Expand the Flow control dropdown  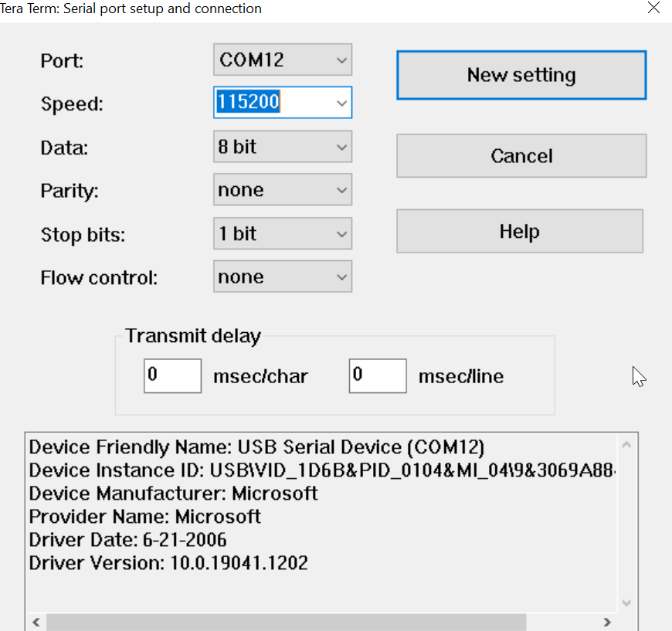coord(282,276)
